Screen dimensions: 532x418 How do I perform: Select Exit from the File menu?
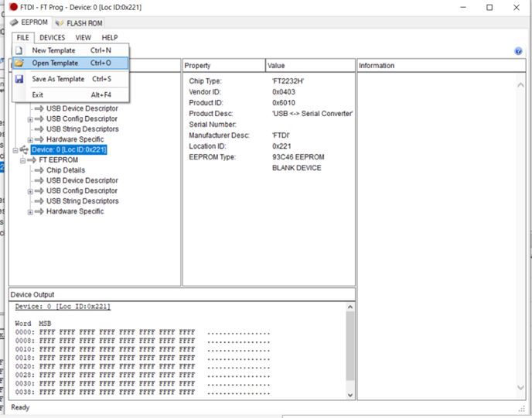tap(70, 94)
